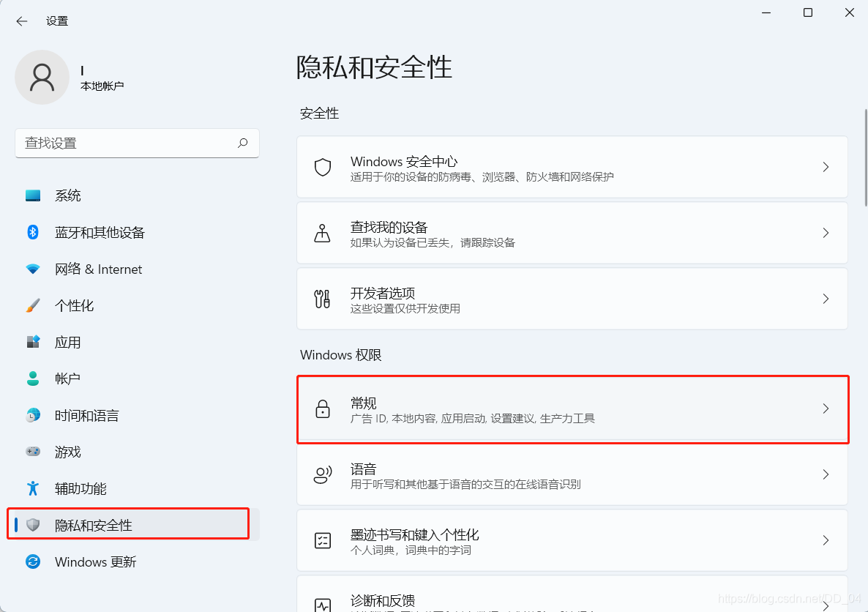Screen dimensions: 868x612
Task: Click the back arrow to return
Action: [21, 21]
